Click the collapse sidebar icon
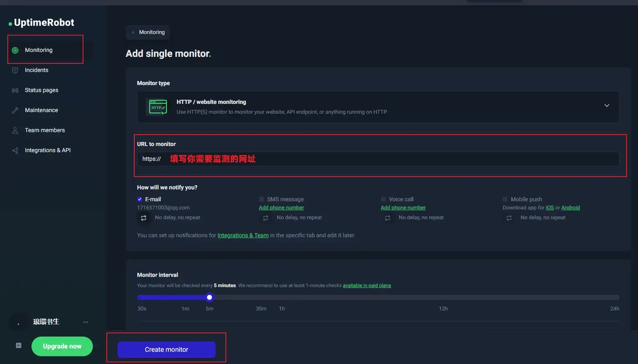Viewport: 638px width, 364px height. [x=18, y=346]
